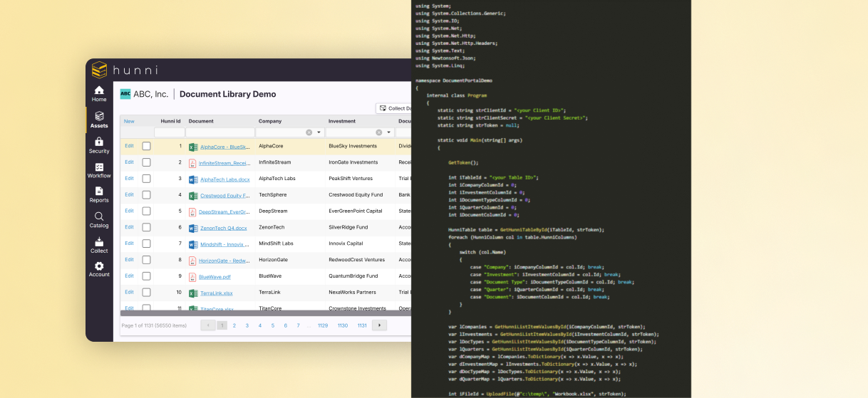The image size is (868, 398).
Task: Click the ABC, Inc. logo badge
Action: pyautogui.click(x=125, y=94)
